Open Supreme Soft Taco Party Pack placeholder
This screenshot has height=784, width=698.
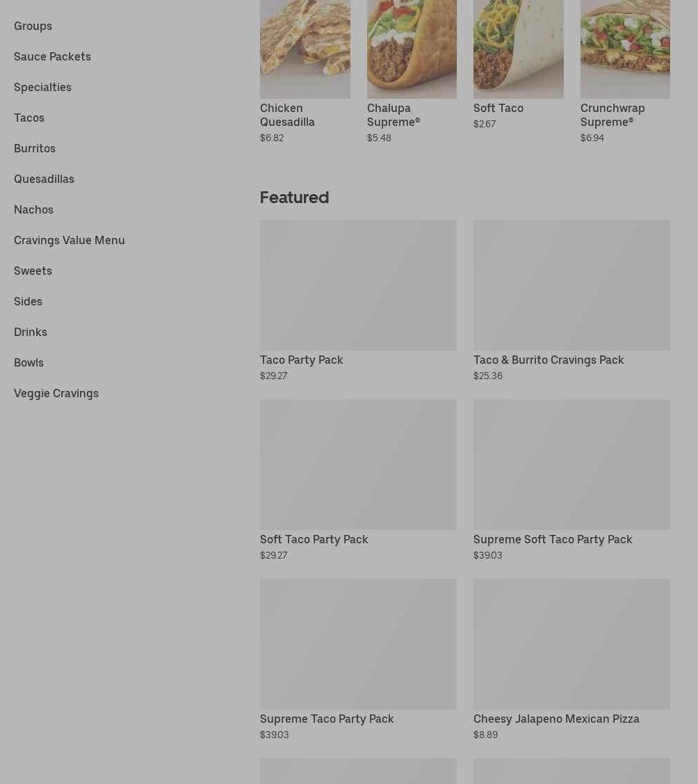click(x=571, y=465)
